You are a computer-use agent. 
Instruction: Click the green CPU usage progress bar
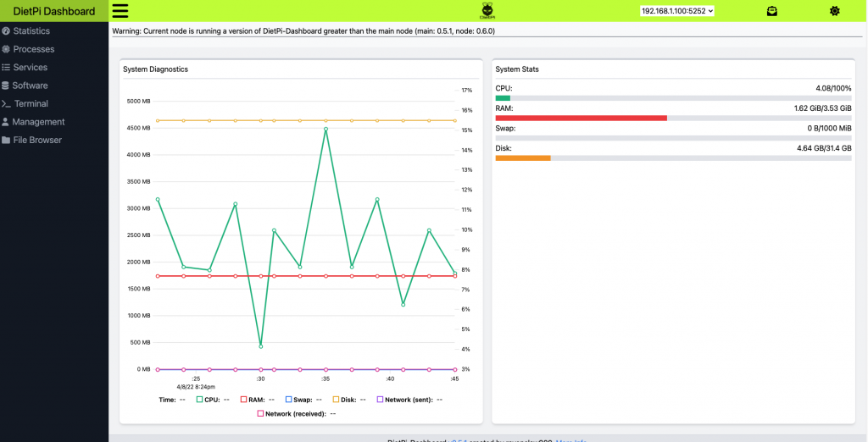pyautogui.click(x=503, y=98)
